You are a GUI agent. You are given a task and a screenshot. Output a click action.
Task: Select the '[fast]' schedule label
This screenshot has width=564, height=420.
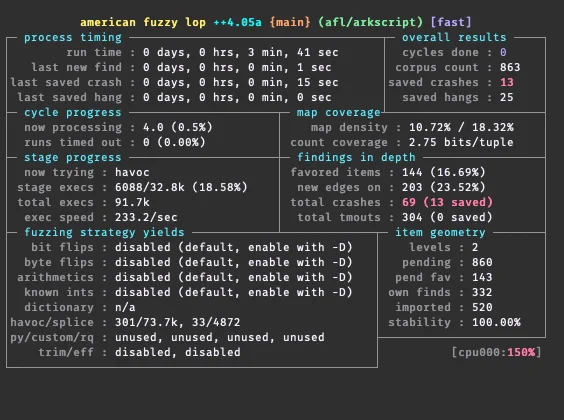tap(451, 22)
